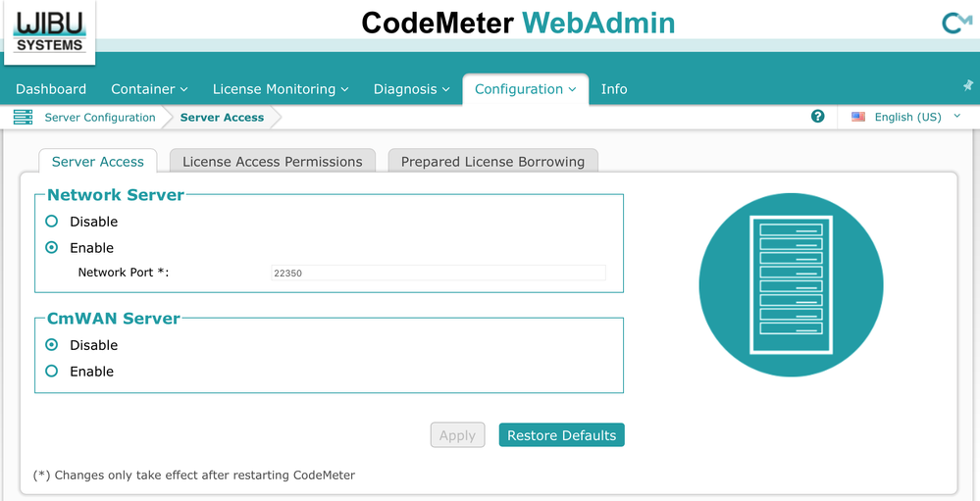Enable the CmWAN Server option
Viewport: 980px width, 501px height.
coord(52,372)
